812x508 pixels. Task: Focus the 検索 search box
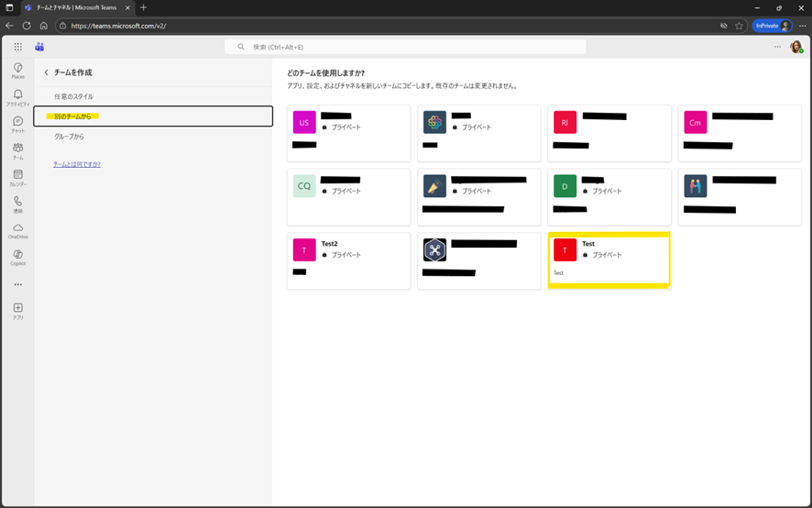405,47
